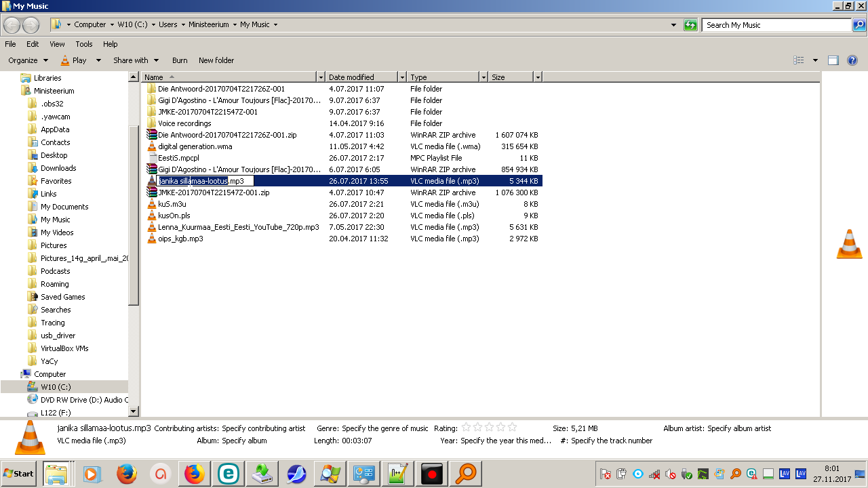Open the Size column filter dropdown
The height and width of the screenshot is (488, 868).
(538, 77)
